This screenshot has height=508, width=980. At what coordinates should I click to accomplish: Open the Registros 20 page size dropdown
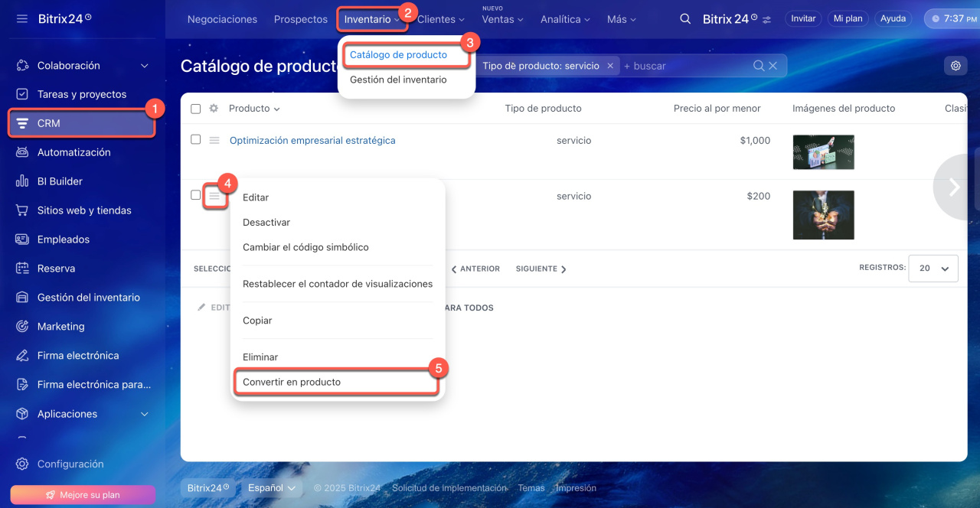point(933,269)
